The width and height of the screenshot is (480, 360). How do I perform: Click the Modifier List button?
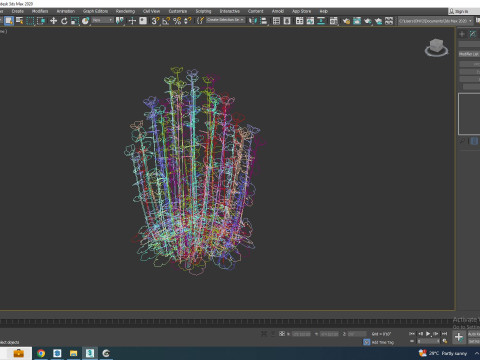coord(469,54)
